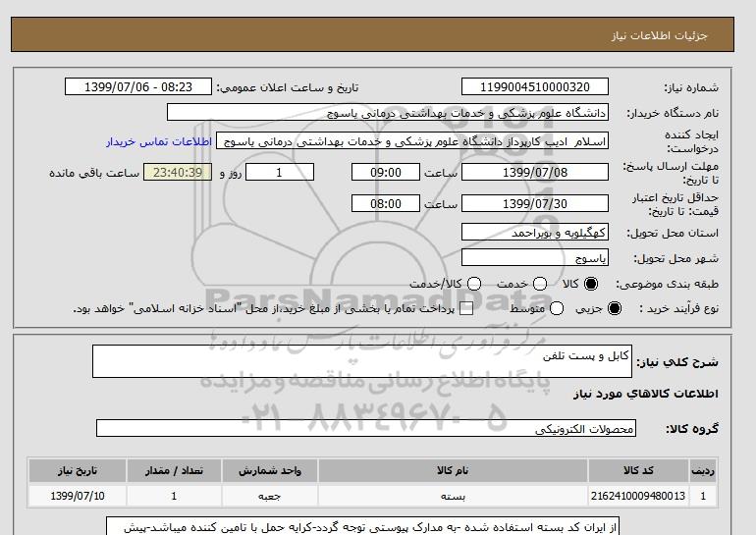756x535 pixels.
Task: Click the need number field 1199004510000320
Action: tap(535, 87)
